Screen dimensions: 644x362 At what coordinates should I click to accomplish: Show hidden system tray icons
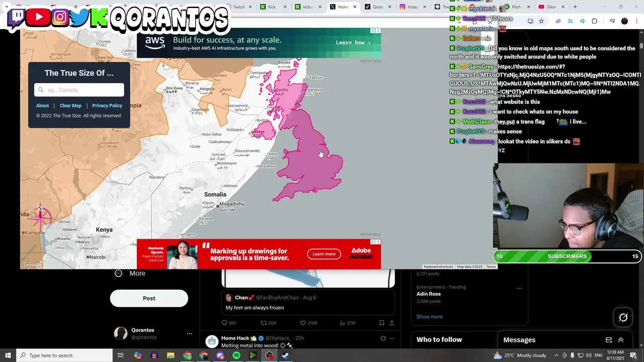[x=556, y=355]
